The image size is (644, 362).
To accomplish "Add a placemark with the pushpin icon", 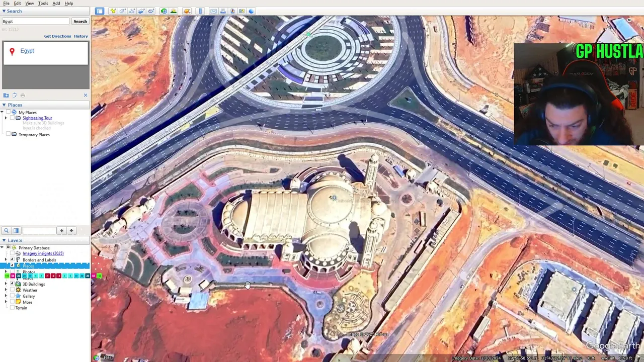I will (113, 11).
